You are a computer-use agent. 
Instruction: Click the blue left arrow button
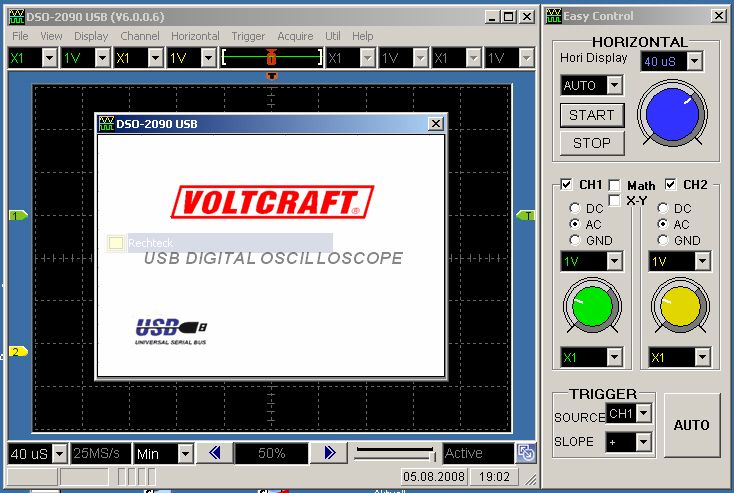point(215,453)
